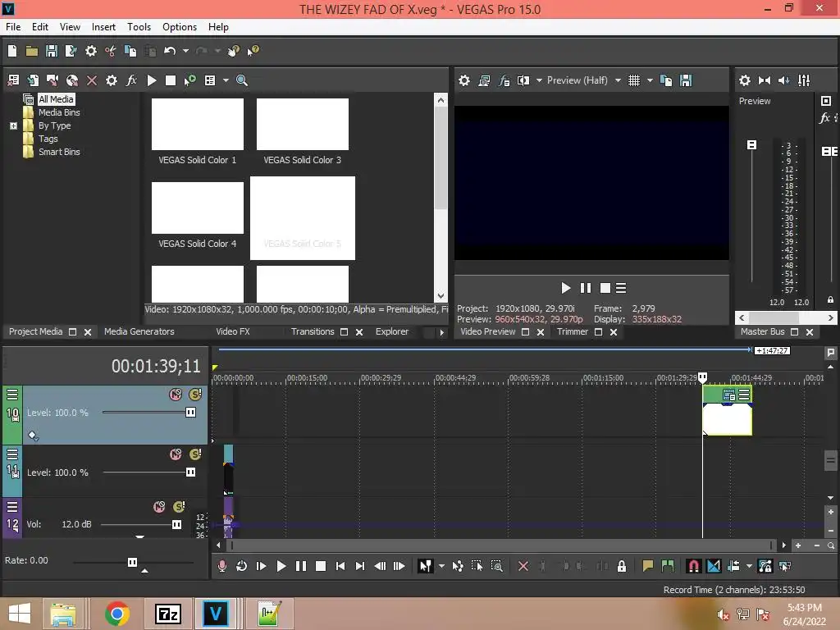This screenshot has width=840, height=630.
Task: Click the Video Output FX icon
Action: pos(504,80)
